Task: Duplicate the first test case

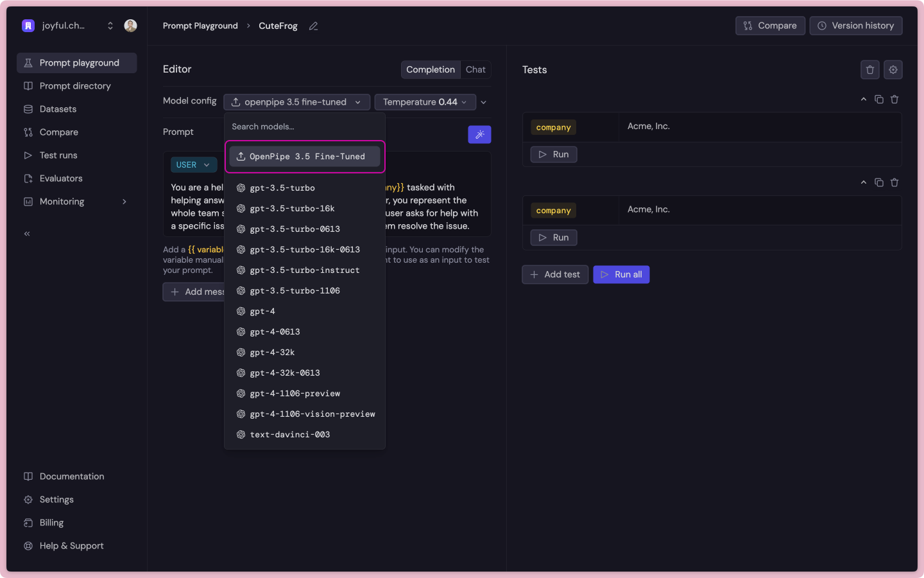Action: coord(879,100)
